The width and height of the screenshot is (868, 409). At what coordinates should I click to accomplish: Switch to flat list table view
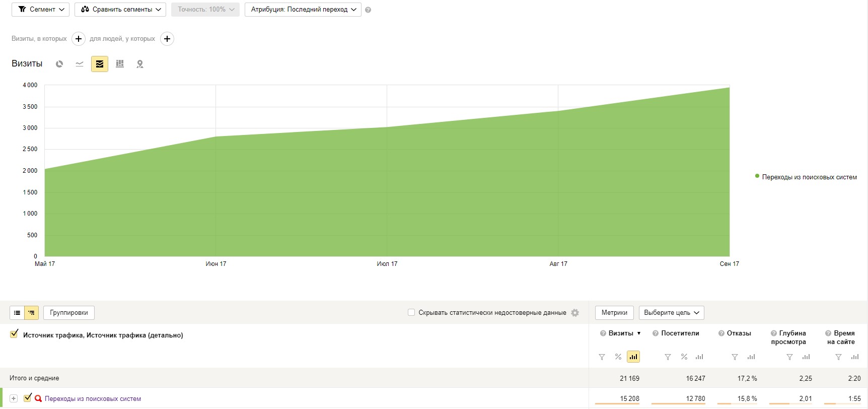17,313
